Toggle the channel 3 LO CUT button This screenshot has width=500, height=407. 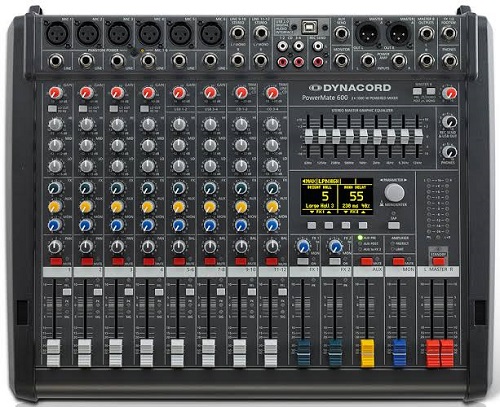click(114, 109)
